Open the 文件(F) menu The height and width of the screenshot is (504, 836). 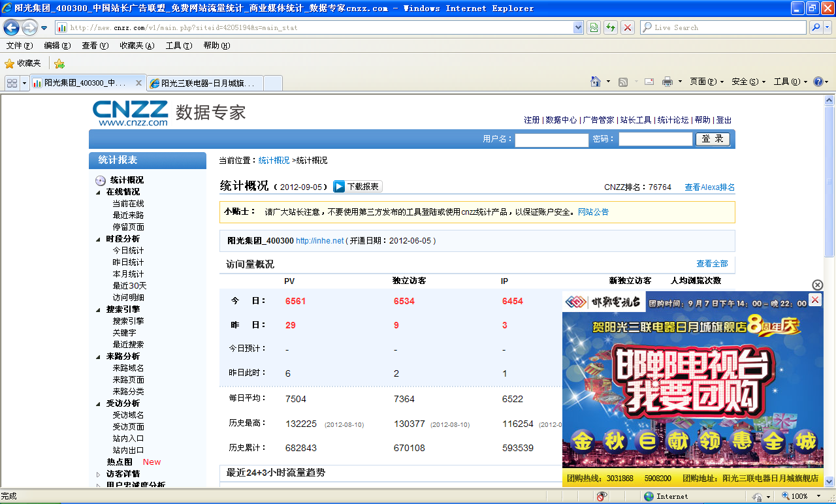[19, 46]
